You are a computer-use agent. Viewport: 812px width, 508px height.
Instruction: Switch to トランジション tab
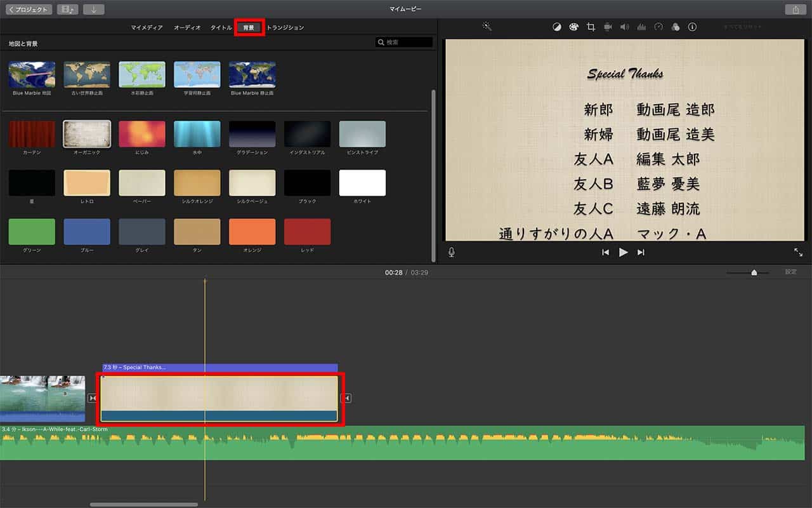coord(285,28)
